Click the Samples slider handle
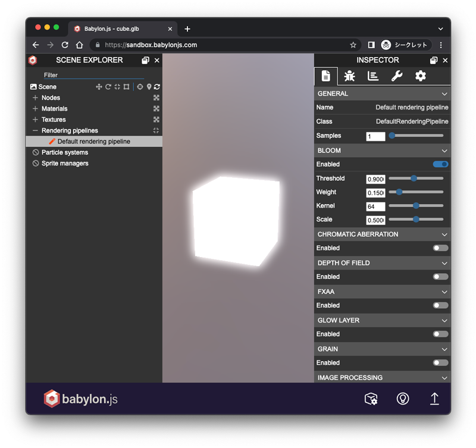476x448 pixels. point(392,136)
